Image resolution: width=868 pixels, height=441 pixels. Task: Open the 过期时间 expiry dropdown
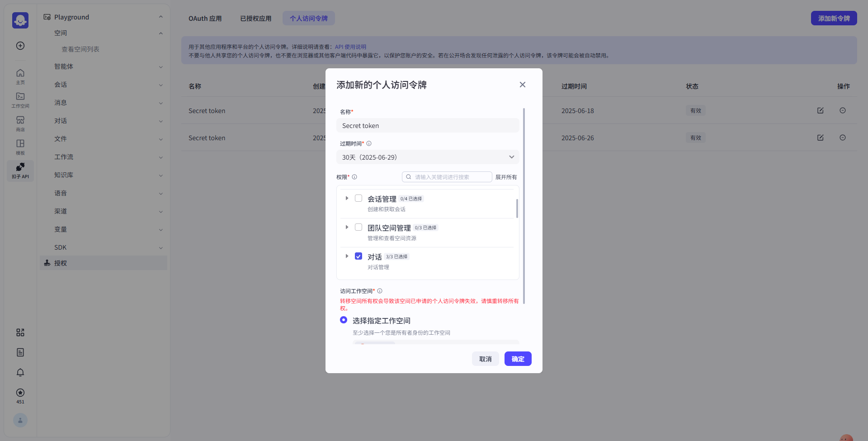point(427,157)
